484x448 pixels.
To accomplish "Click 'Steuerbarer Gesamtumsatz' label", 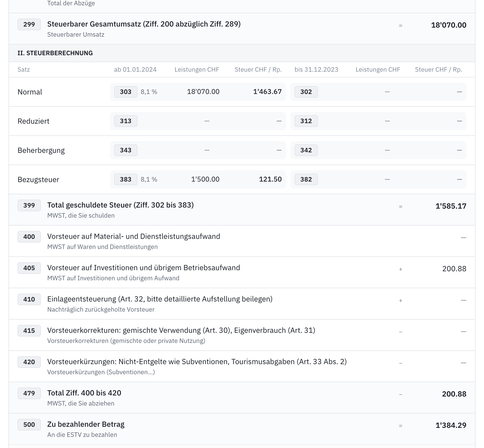I will click(144, 24).
